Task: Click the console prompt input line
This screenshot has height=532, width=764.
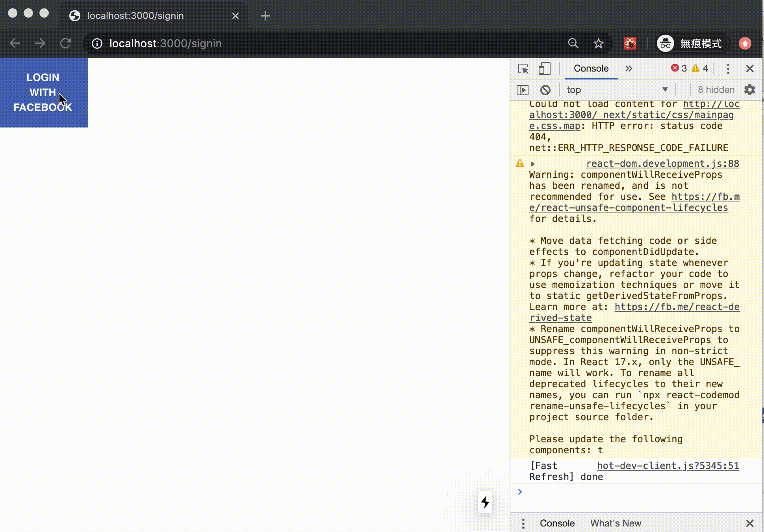Action: [x=638, y=492]
